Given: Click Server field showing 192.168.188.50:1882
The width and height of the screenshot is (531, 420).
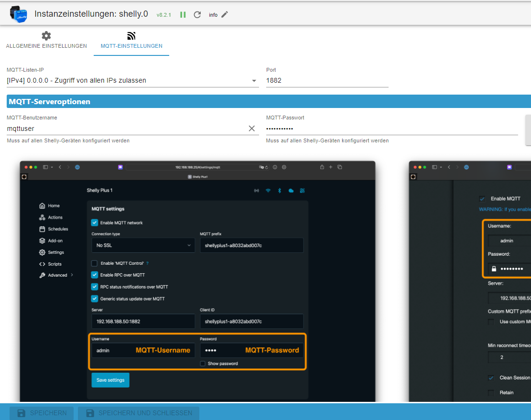Looking at the screenshot, I should (143, 322).
